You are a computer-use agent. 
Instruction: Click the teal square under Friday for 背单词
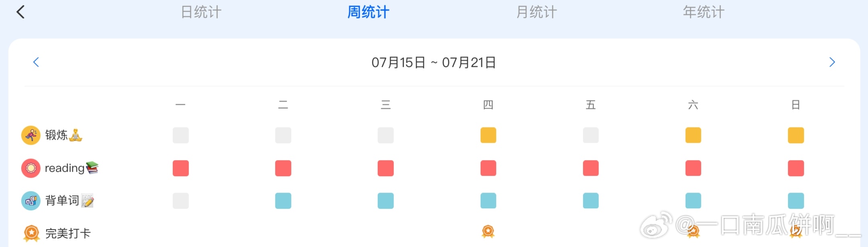tap(590, 200)
